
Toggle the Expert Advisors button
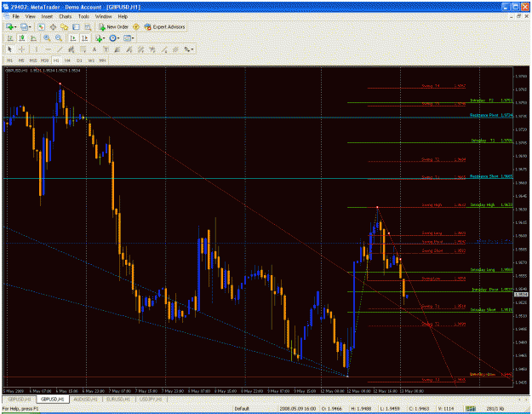tap(164, 26)
